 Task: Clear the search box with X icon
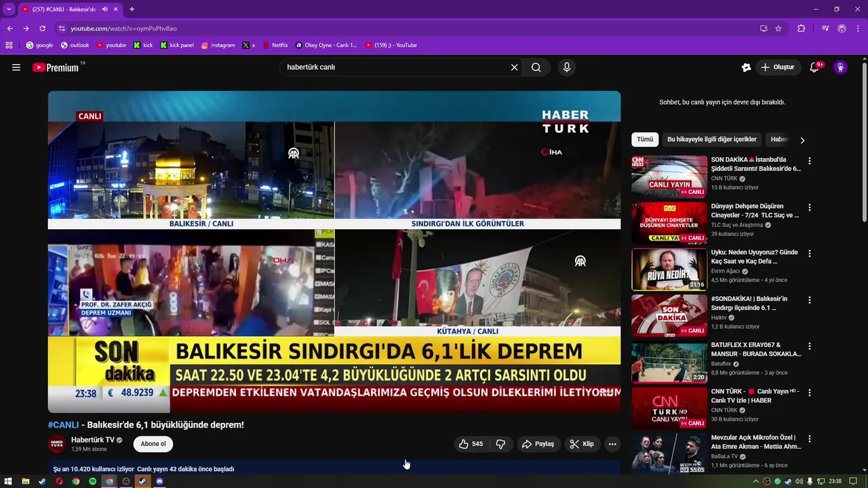tap(514, 67)
